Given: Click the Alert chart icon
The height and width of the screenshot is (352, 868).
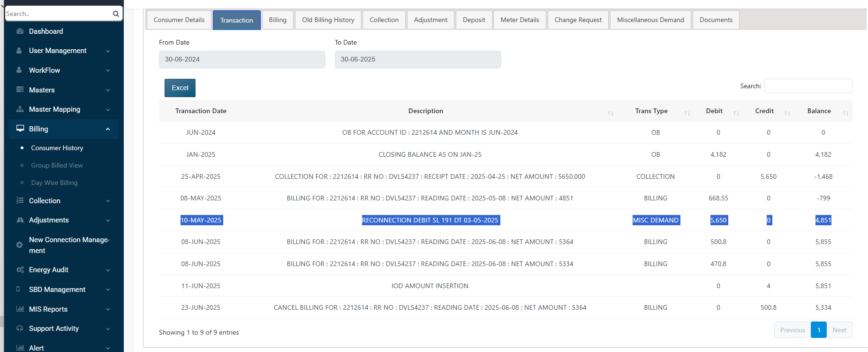Looking at the screenshot, I should point(20,348).
